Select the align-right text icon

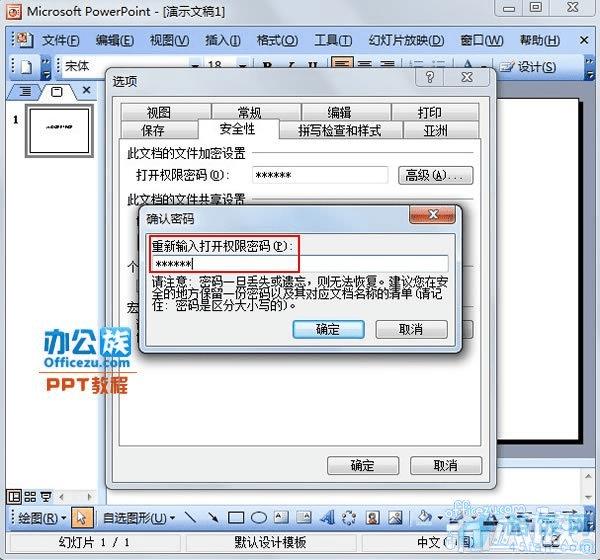(387, 65)
